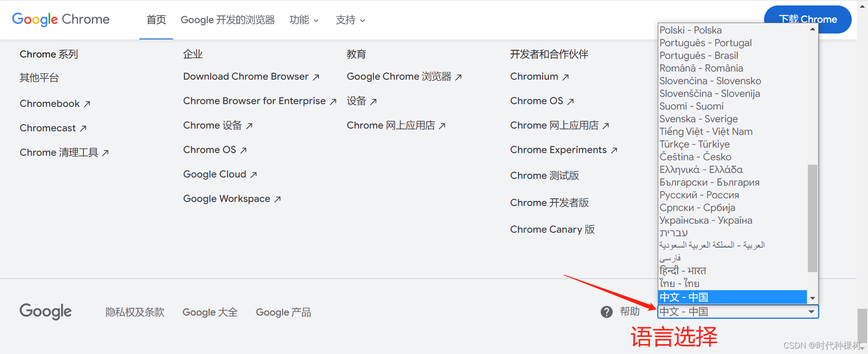Select Русский - Россия language option
Screen dimensions: 868x354
pos(733,195)
